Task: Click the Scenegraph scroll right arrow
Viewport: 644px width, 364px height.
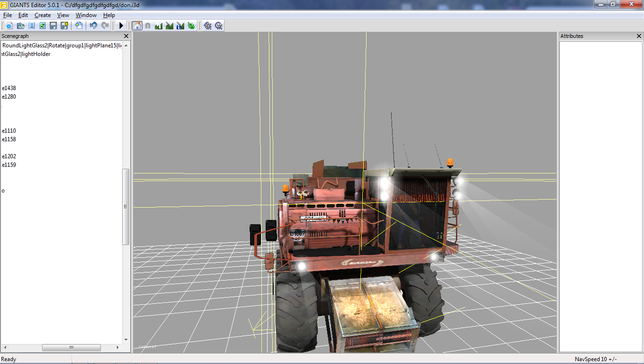Action: click(x=118, y=347)
